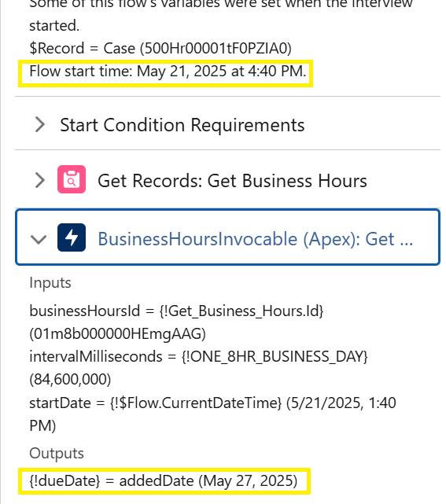Click the Apex action lightning bolt icon
The image size is (446, 504).
(72, 237)
